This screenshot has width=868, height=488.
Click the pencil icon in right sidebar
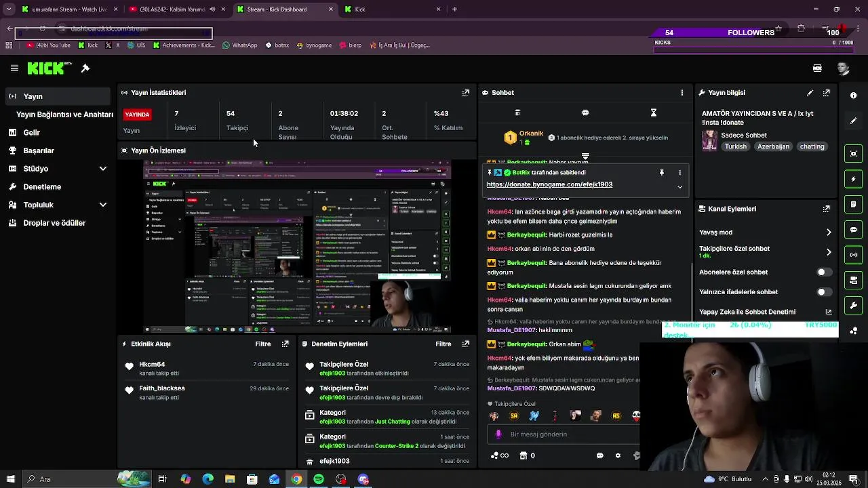click(x=854, y=121)
